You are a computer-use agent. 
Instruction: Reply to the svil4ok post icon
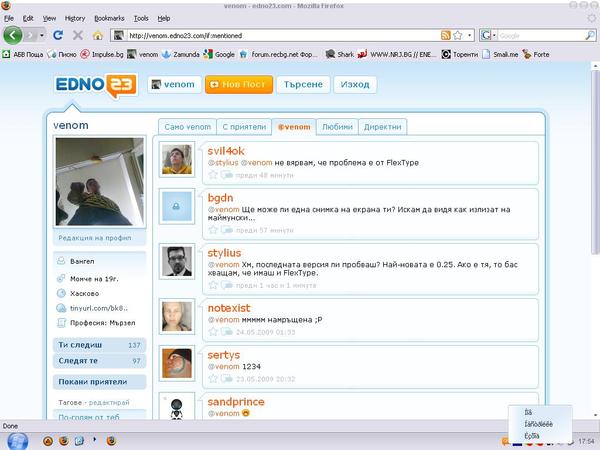(227, 175)
